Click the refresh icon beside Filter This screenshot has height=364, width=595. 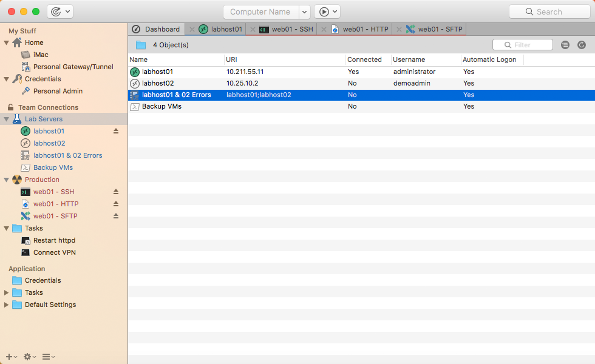click(x=582, y=45)
